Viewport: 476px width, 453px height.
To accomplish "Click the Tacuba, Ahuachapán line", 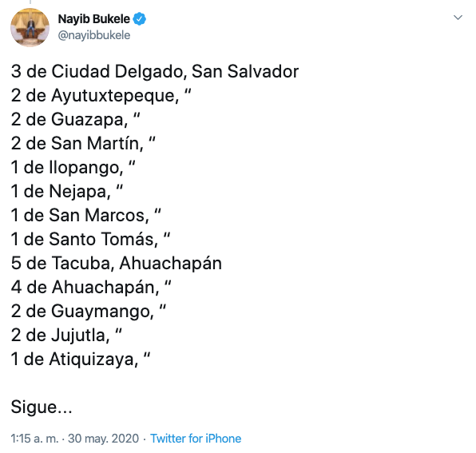I will coord(117,264).
